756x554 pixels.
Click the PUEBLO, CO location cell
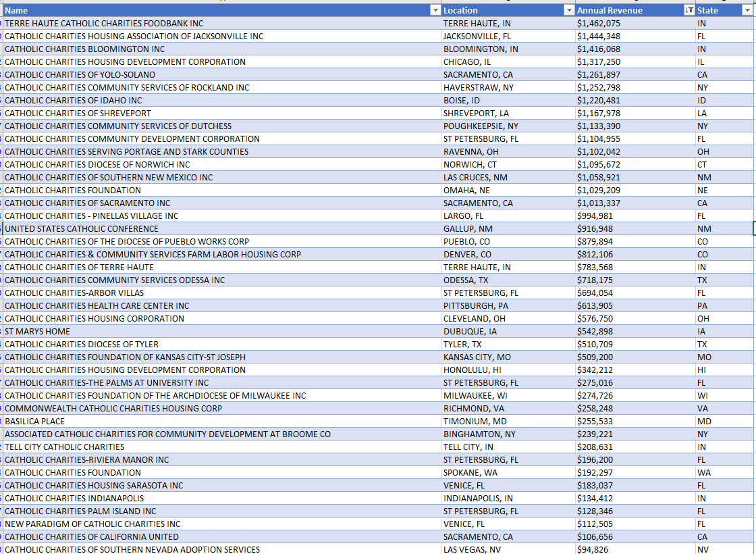pyautogui.click(x=508, y=241)
